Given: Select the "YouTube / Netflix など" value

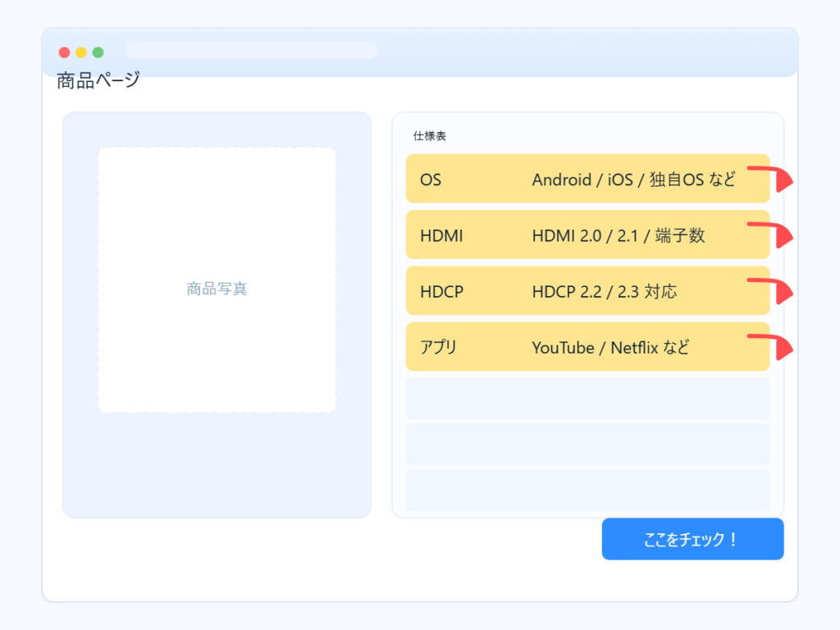Looking at the screenshot, I should (x=611, y=348).
